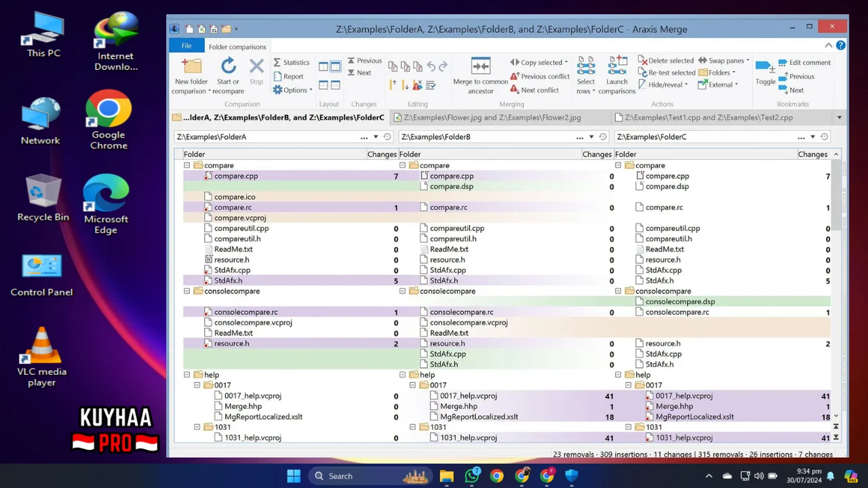Open VLC media player desktop icon

coord(41,357)
